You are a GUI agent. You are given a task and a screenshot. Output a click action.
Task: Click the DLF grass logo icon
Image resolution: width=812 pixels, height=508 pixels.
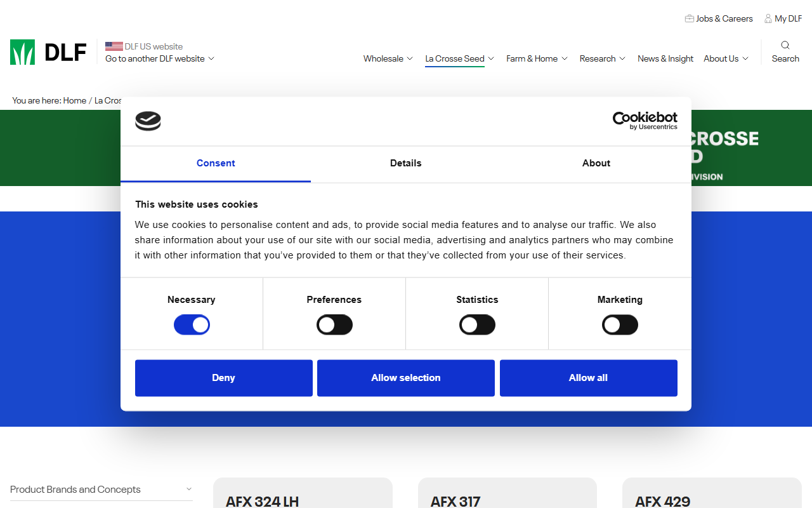tap(22, 52)
